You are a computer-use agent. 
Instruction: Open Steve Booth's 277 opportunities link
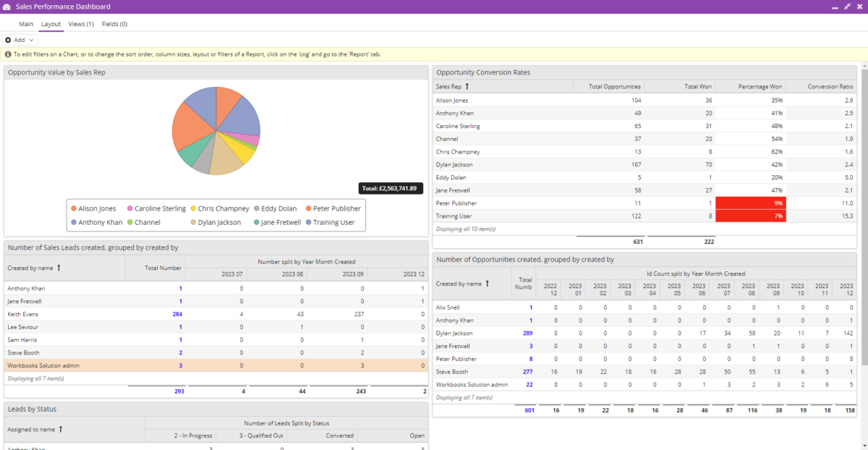529,371
